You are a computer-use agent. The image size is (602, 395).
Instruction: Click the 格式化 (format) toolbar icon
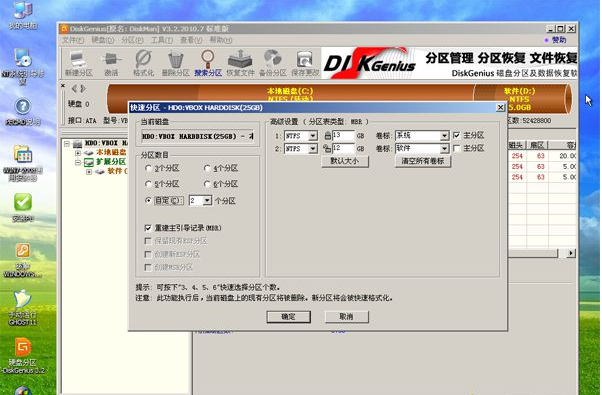(x=144, y=63)
